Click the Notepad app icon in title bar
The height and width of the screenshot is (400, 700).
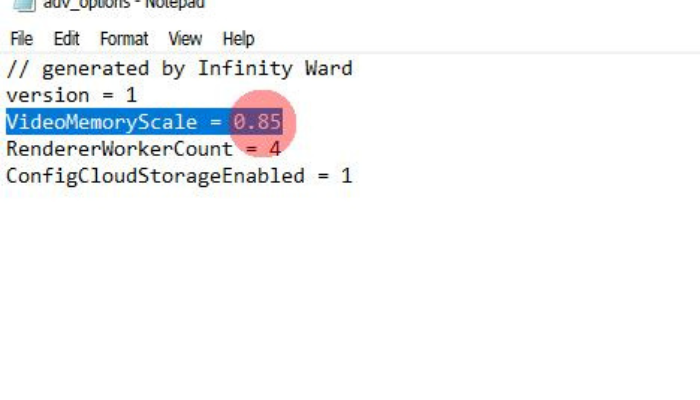click(x=25, y=5)
